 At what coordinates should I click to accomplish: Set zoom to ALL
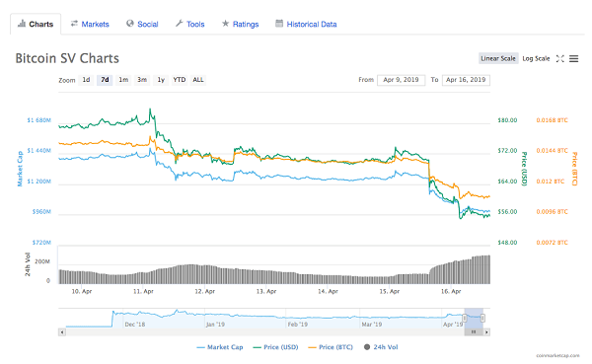[x=198, y=80]
